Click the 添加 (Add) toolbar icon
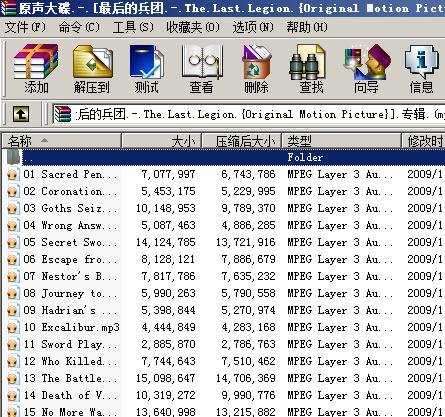445x417 pixels. coord(36,69)
